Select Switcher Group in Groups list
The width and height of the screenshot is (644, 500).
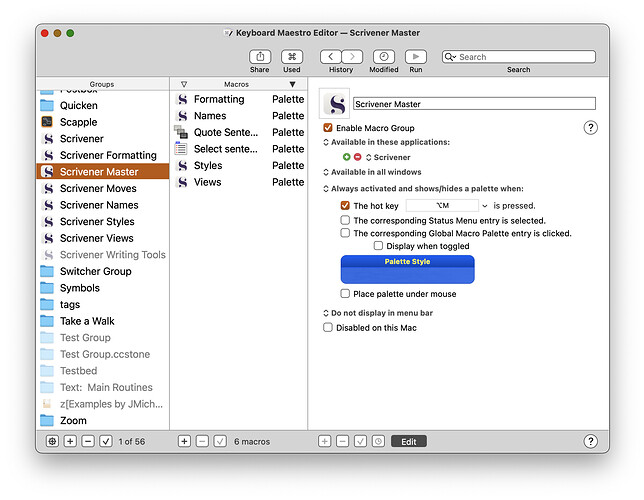pos(103,271)
